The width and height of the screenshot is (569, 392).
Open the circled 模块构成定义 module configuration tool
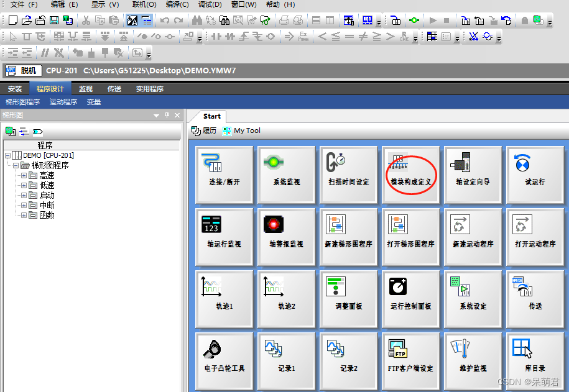410,175
